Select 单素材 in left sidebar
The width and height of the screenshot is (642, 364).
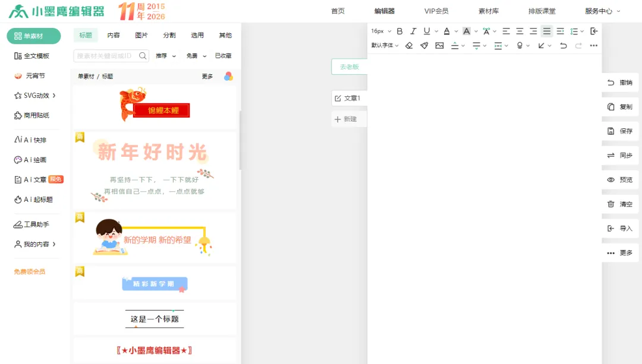tap(33, 36)
